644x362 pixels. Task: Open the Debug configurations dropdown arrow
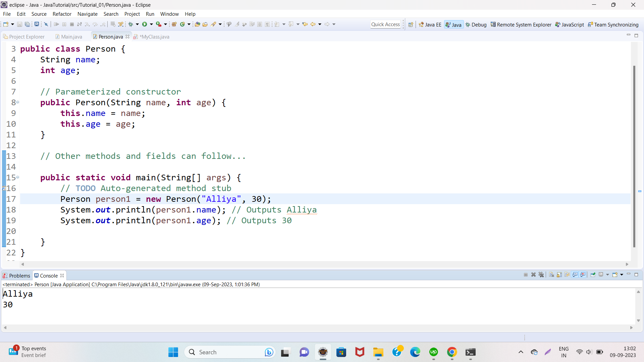[137, 24]
